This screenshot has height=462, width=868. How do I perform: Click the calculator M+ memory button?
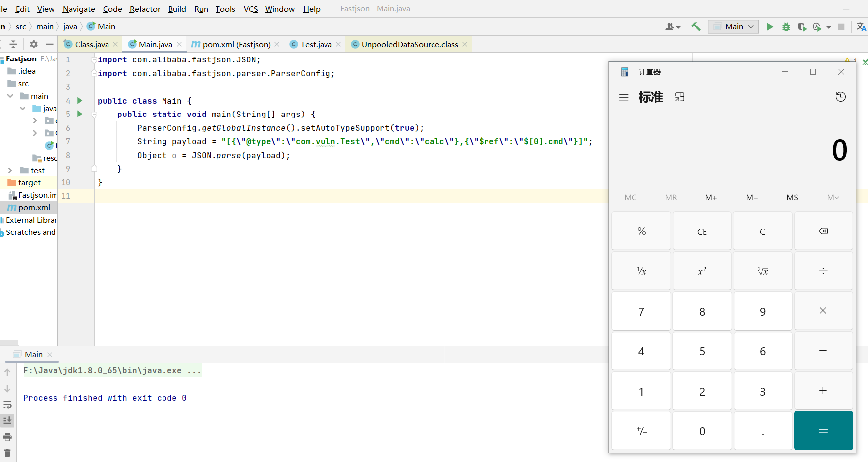click(711, 197)
